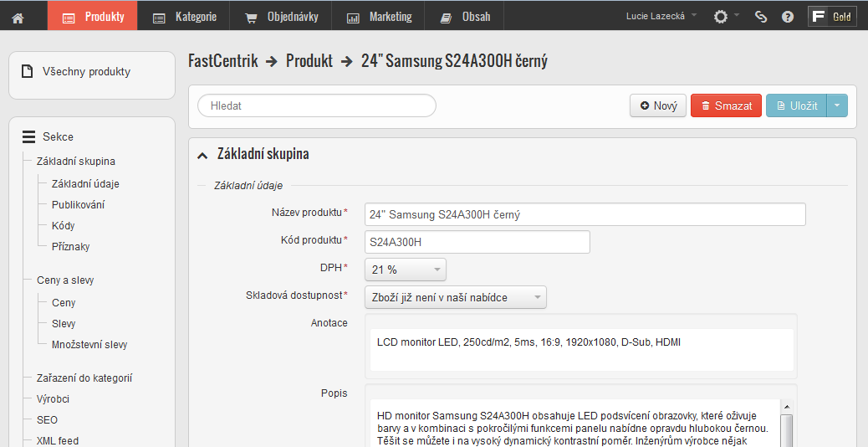
Task: Select Množstevní slevy tree item
Action: (x=89, y=345)
